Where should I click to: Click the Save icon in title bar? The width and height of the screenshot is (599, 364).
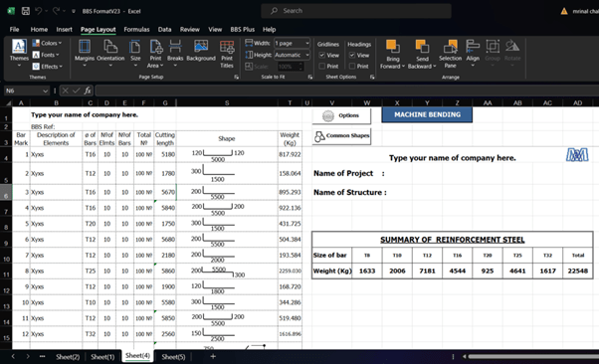click(x=26, y=11)
